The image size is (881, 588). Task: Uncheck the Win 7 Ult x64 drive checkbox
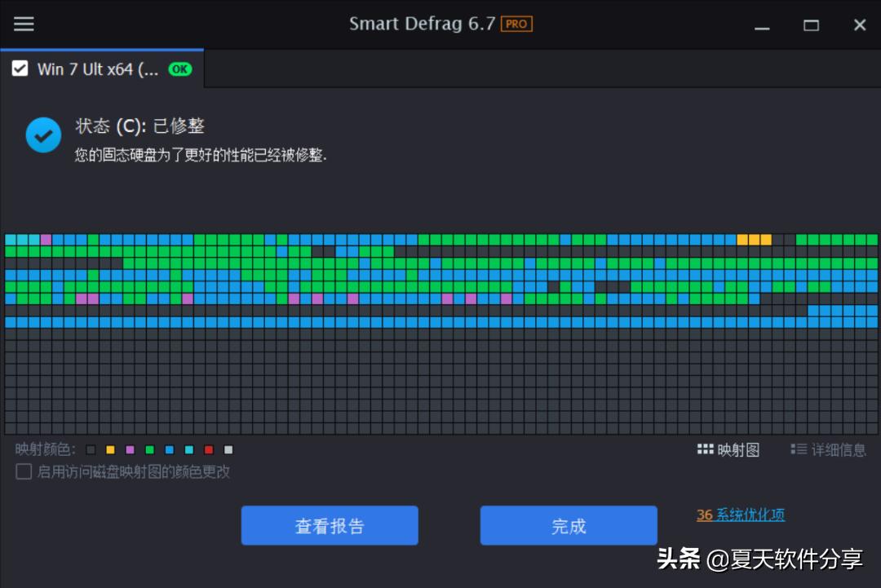coord(20,69)
